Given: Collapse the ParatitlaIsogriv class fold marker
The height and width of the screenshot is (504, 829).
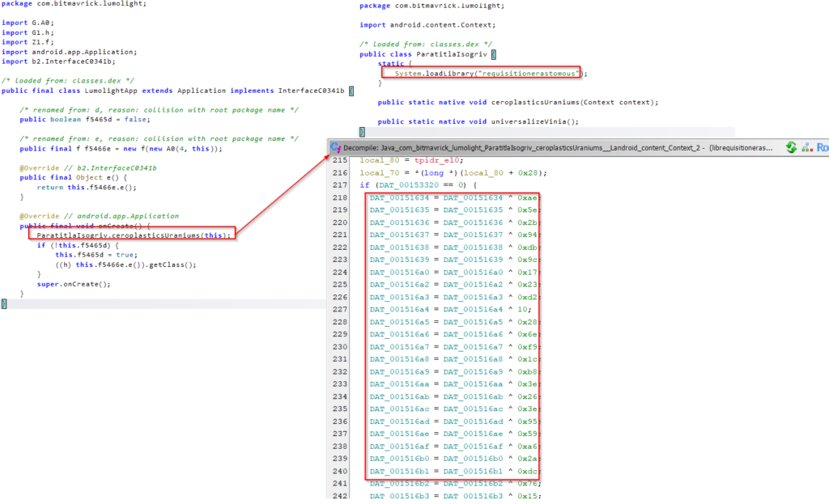Looking at the screenshot, I should pyautogui.click(x=494, y=54).
